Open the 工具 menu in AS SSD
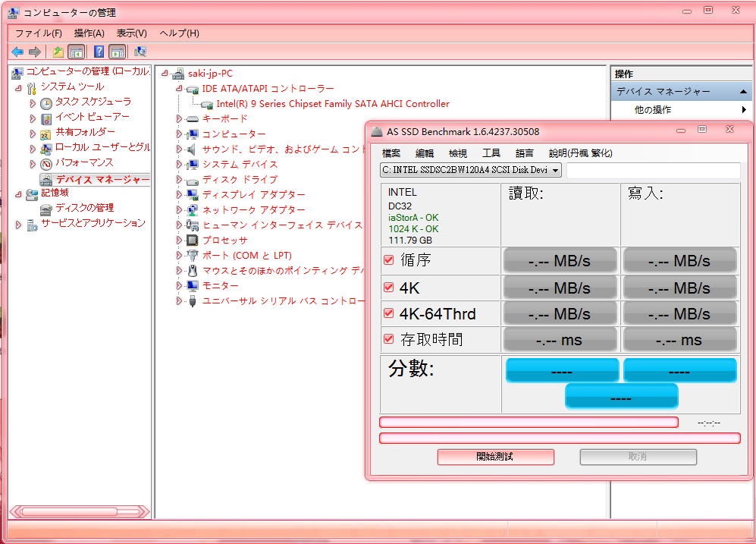 pos(491,153)
